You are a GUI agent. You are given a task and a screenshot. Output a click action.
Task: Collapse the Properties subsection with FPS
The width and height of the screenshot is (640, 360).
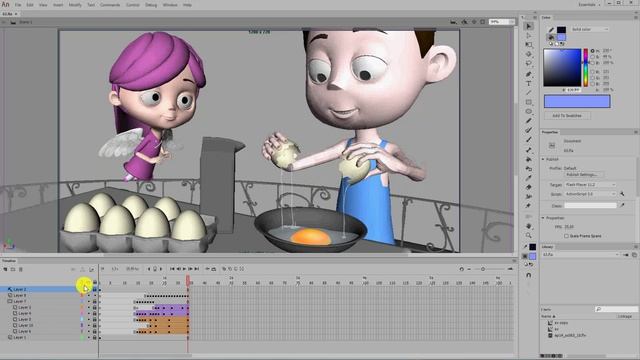click(543, 218)
